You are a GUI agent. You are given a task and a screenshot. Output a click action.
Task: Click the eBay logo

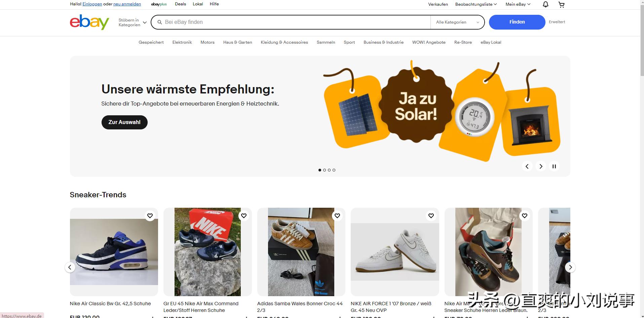coord(89,22)
